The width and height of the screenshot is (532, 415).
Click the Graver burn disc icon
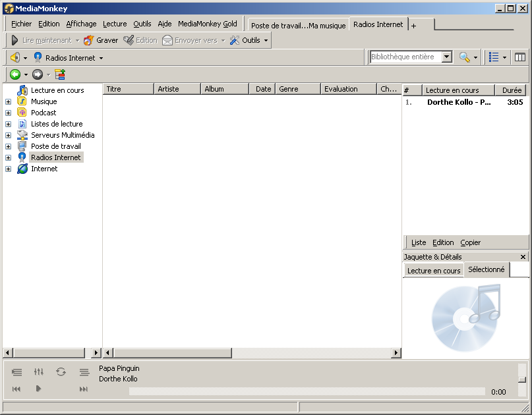[x=88, y=40]
